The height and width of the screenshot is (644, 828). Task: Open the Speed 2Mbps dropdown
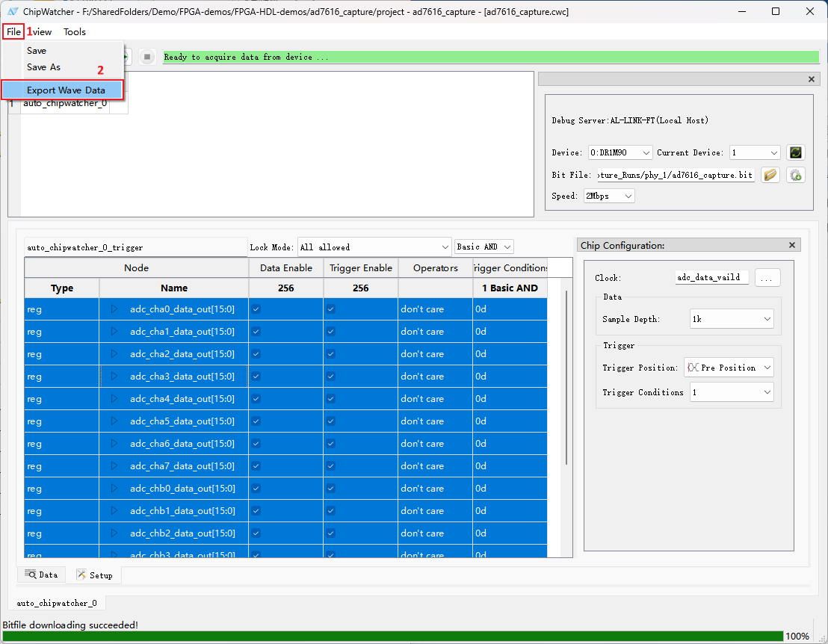609,196
